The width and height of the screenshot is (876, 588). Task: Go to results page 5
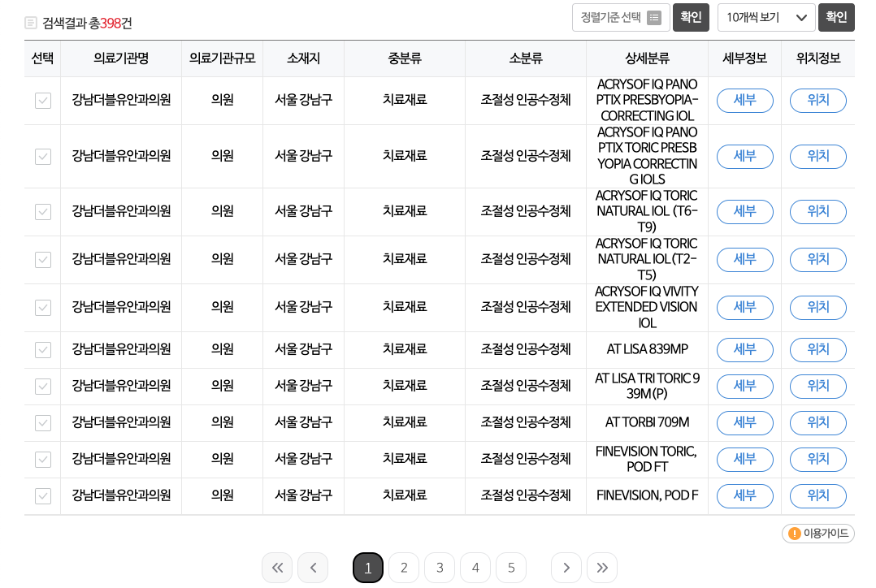tap(511, 568)
